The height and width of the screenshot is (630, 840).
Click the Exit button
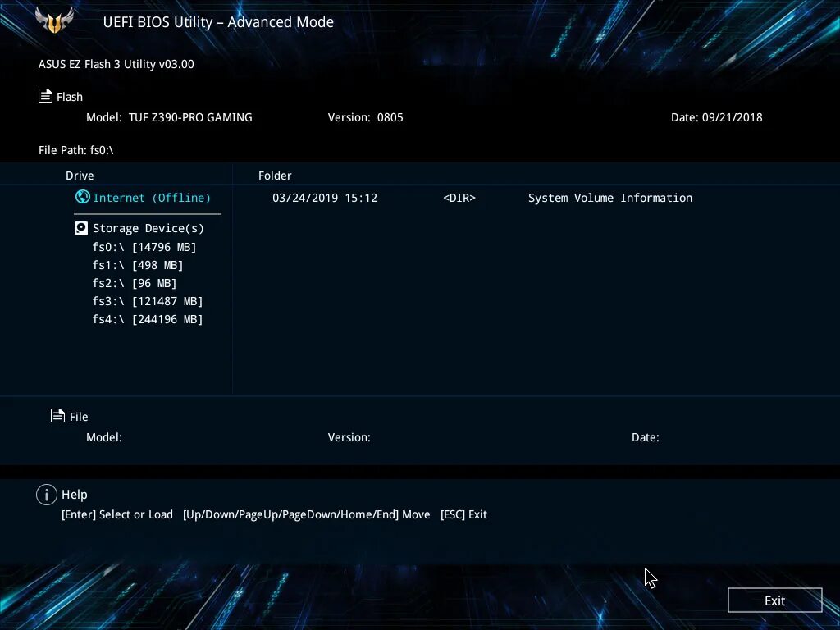[774, 600]
